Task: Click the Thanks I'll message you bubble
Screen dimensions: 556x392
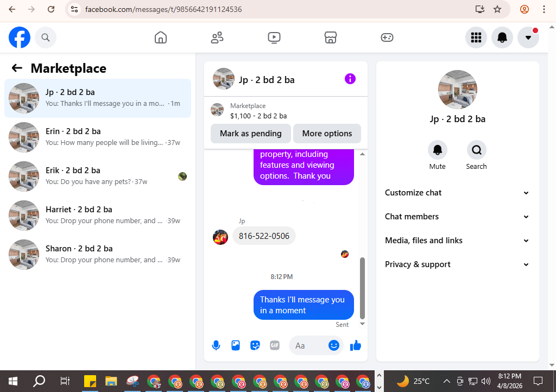Action: (x=304, y=305)
